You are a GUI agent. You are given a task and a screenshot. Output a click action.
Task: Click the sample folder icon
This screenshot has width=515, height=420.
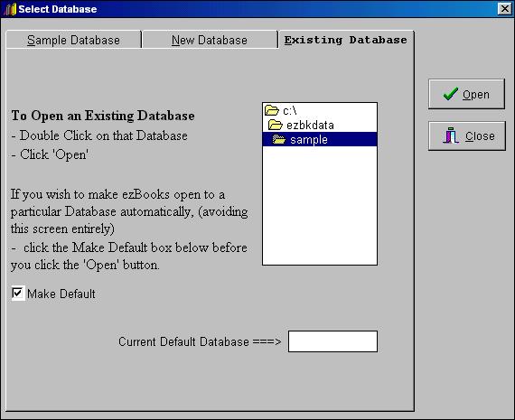point(279,140)
